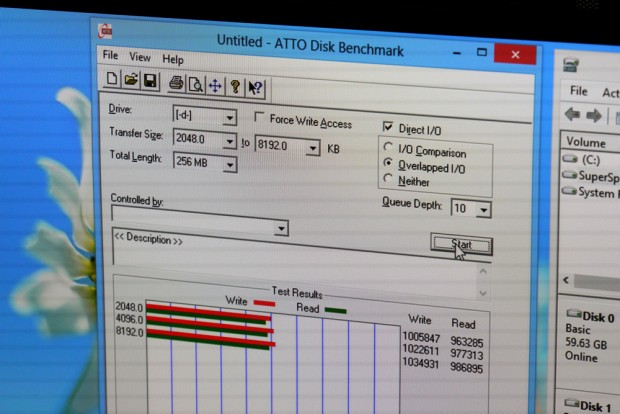
Task: Click the 963285 read result value
Action: tap(467, 342)
